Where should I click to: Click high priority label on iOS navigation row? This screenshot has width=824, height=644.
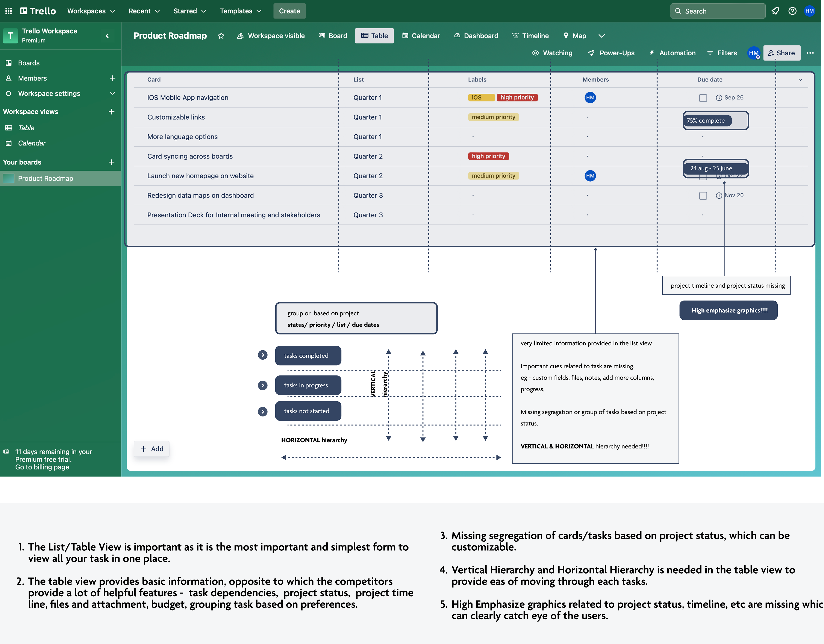(517, 97)
